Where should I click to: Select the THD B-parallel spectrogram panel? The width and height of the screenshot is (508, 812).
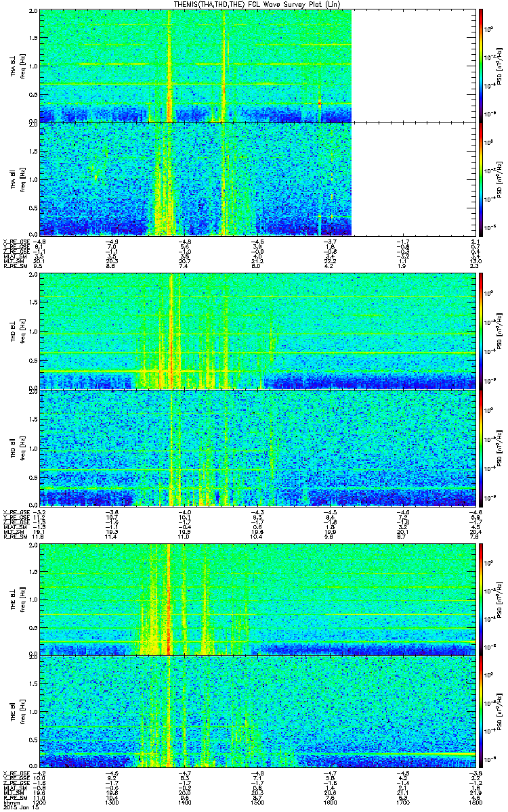[x=257, y=447]
